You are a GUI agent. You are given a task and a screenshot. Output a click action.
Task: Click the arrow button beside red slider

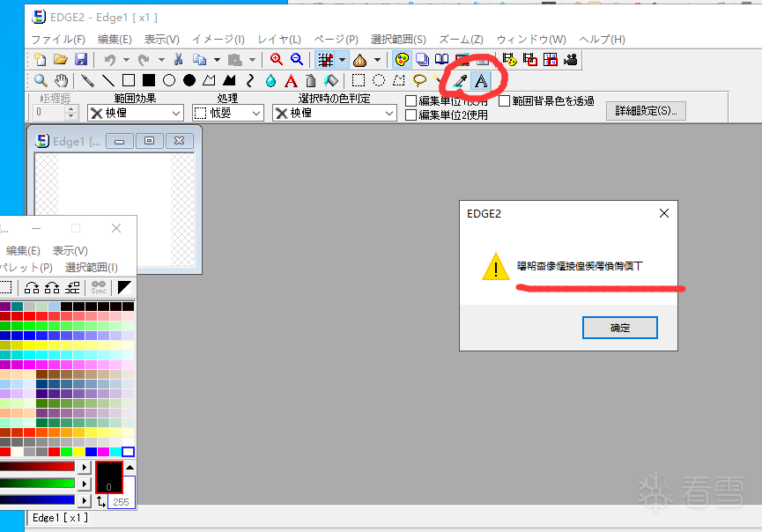85,467
